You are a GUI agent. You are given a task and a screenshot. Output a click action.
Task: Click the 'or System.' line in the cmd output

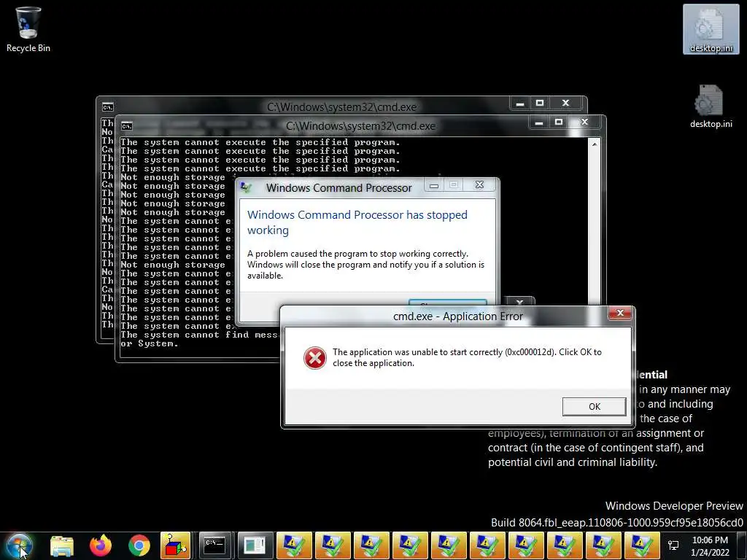point(150,344)
